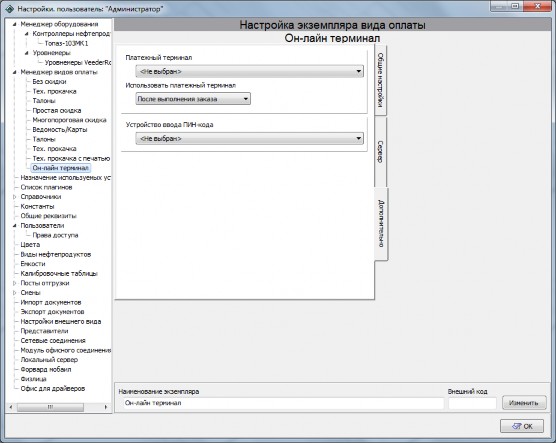Image resolution: width=556 pixels, height=443 pixels.
Task: Expand the Справочники tree node
Action: [15, 197]
